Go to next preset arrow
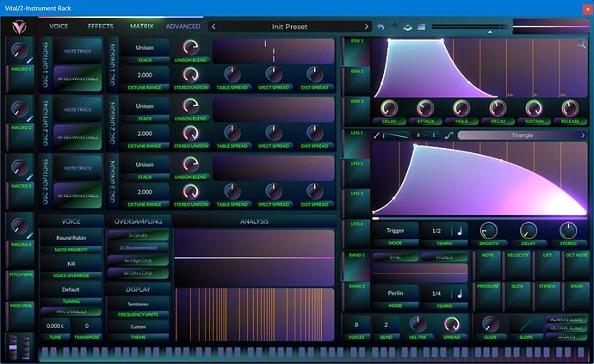594x364 pixels. (367, 27)
